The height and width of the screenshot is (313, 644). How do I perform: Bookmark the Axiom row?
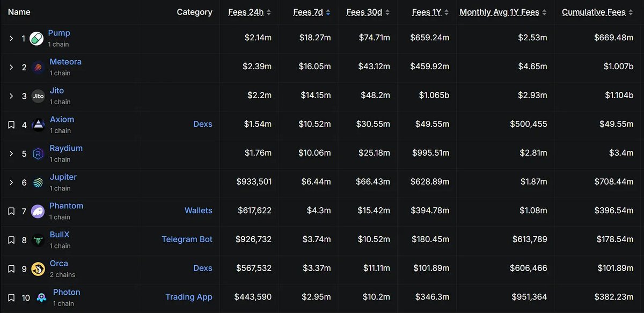click(x=11, y=125)
